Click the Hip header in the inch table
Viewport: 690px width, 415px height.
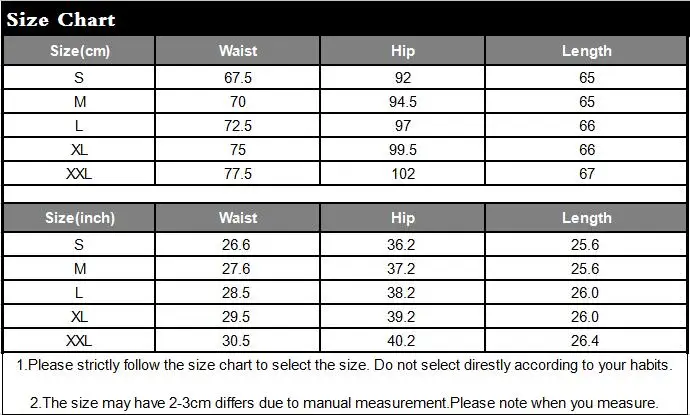403,218
